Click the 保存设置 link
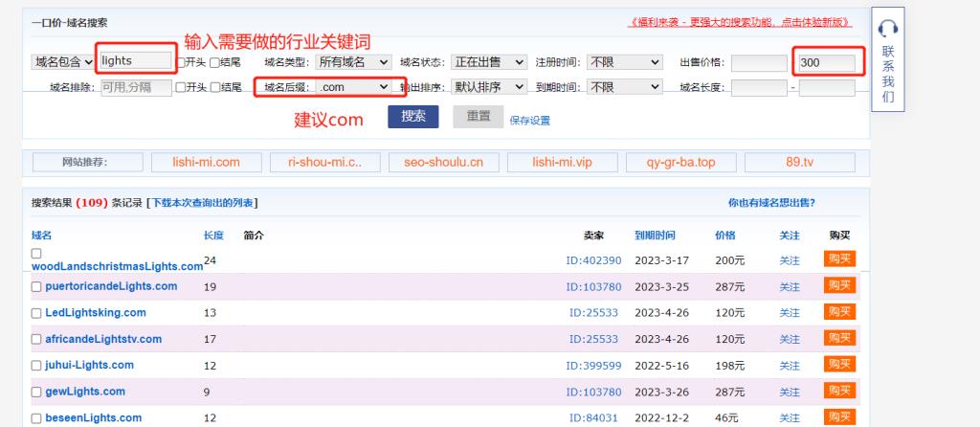 [x=530, y=121]
